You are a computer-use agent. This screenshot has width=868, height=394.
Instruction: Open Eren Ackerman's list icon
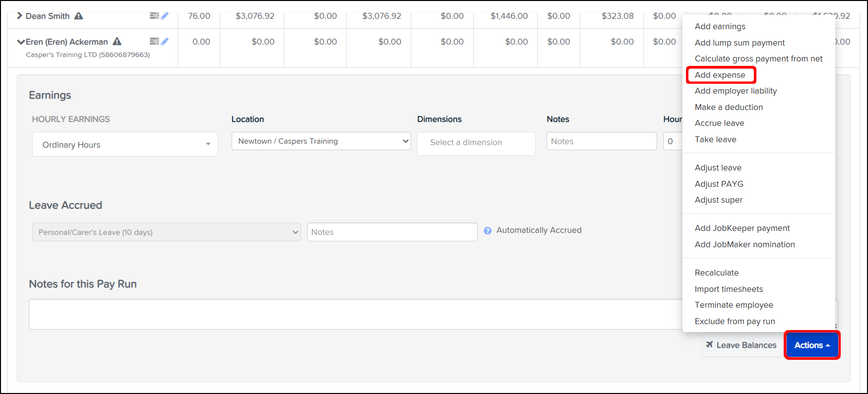click(x=154, y=42)
